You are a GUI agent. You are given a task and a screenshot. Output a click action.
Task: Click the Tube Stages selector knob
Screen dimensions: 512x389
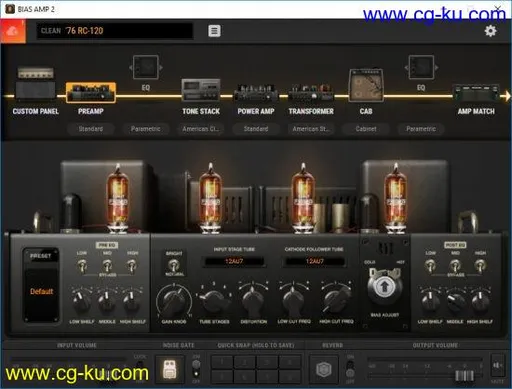(214, 300)
